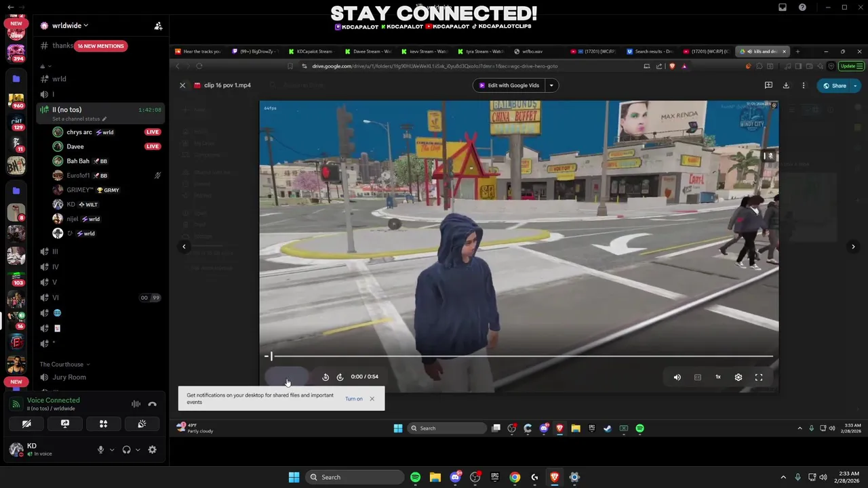Image resolution: width=868 pixels, height=488 pixels.
Task: Open the wrldwide server dropdown menu
Action: coord(70,26)
